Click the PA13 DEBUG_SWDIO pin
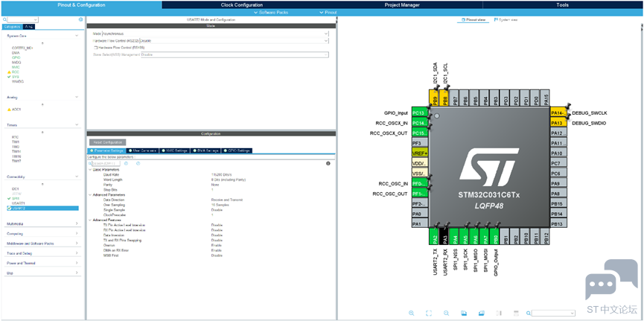This screenshot has height=321, width=644. [558, 123]
